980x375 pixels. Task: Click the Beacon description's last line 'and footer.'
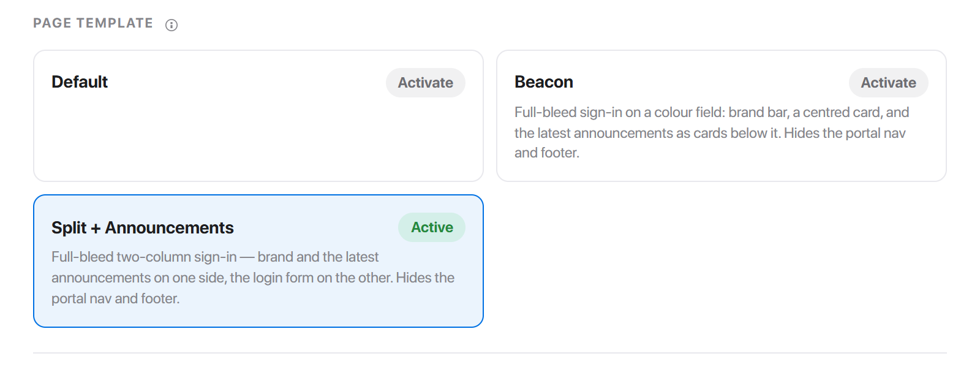pyautogui.click(x=547, y=153)
